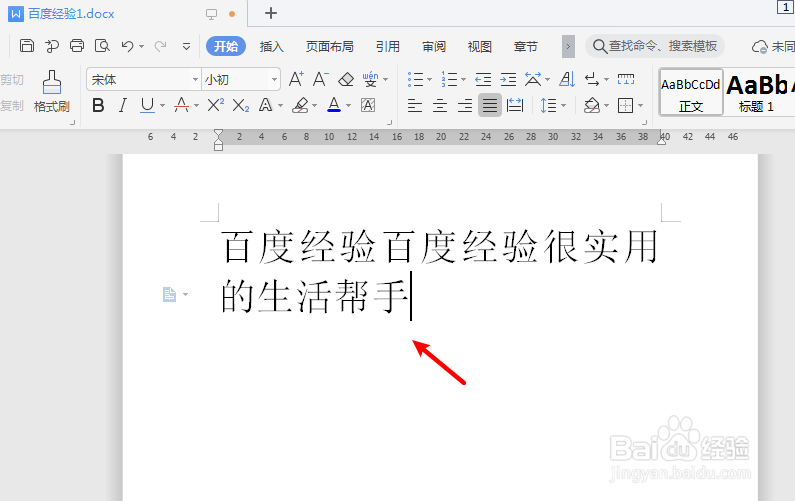Screen dimensions: 795x501
Task: Click the Decrease Font Size icon
Action: pyautogui.click(x=320, y=79)
